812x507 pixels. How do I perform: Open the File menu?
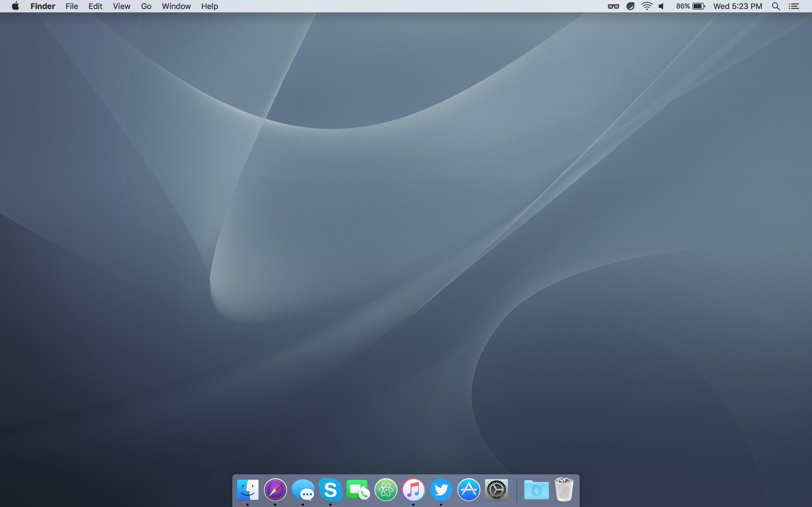coord(71,6)
